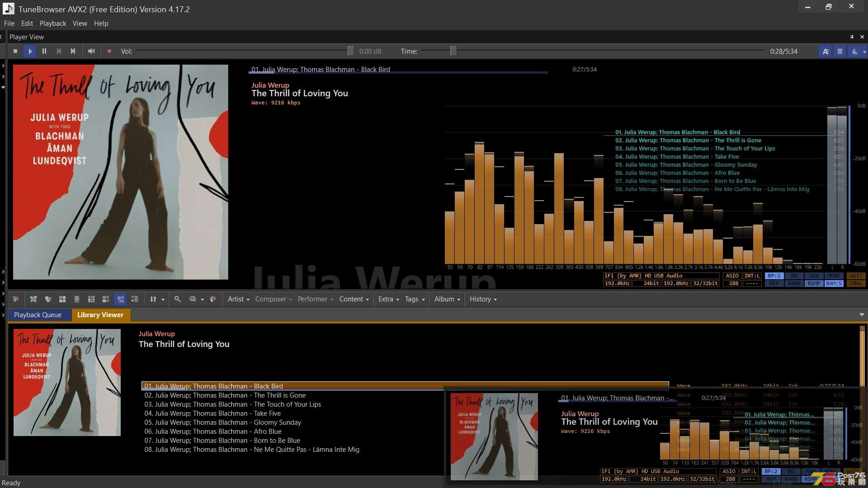Screen dimensions: 868x488
Task: Click the magnifier search icon
Action: point(178,299)
